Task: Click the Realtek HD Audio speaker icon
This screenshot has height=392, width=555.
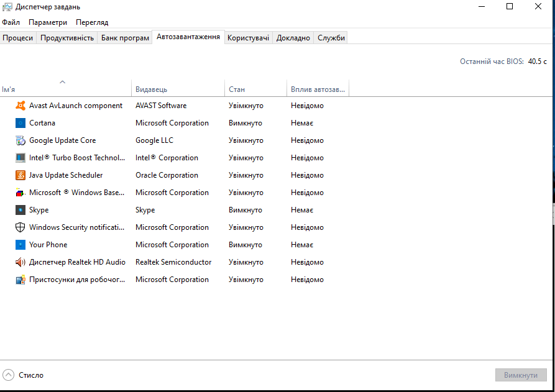Action: pos(21,262)
